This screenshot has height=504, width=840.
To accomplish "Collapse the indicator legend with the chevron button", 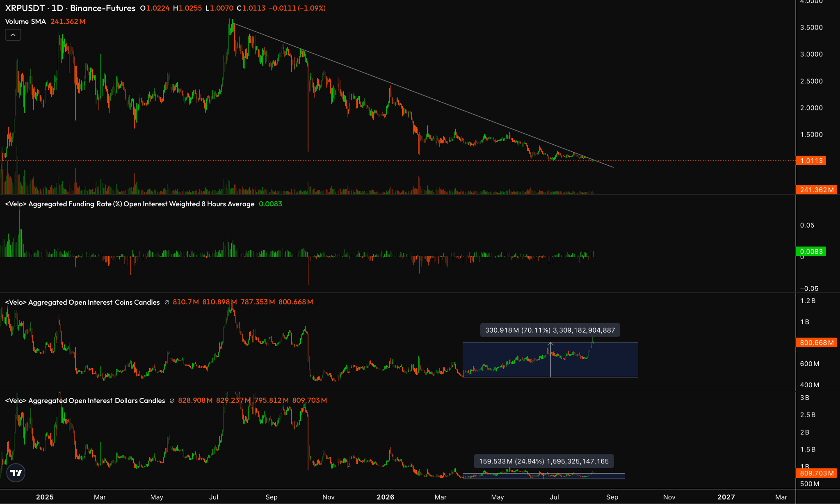I will click(x=13, y=35).
